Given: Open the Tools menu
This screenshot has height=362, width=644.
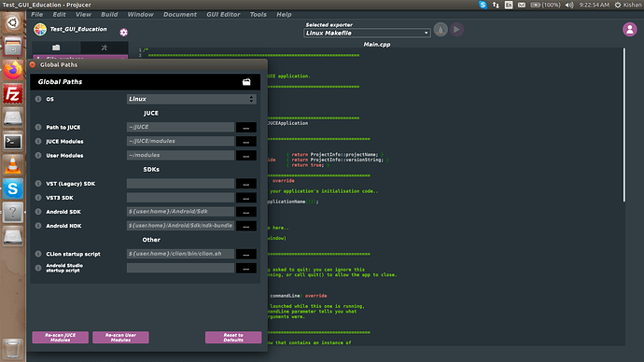Looking at the screenshot, I should click(x=258, y=14).
